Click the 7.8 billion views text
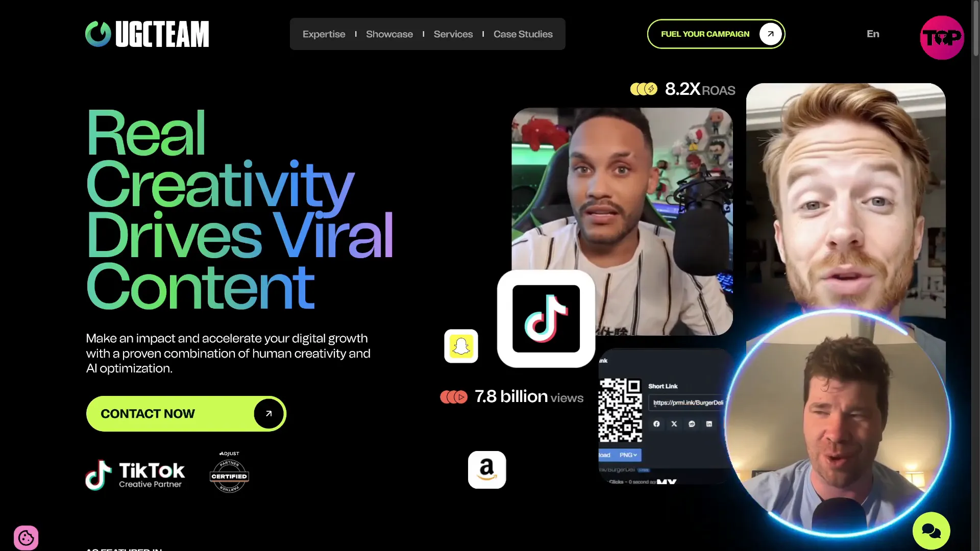The image size is (980, 551). pos(529,397)
